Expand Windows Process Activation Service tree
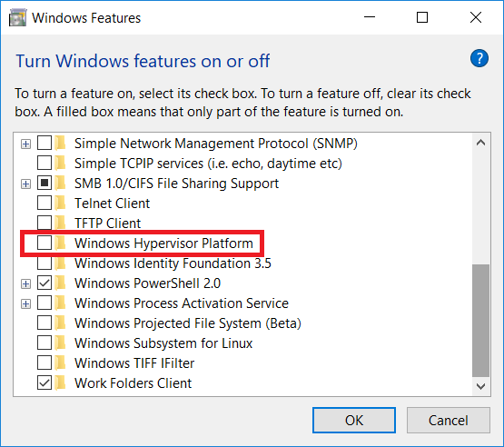 click(x=25, y=303)
